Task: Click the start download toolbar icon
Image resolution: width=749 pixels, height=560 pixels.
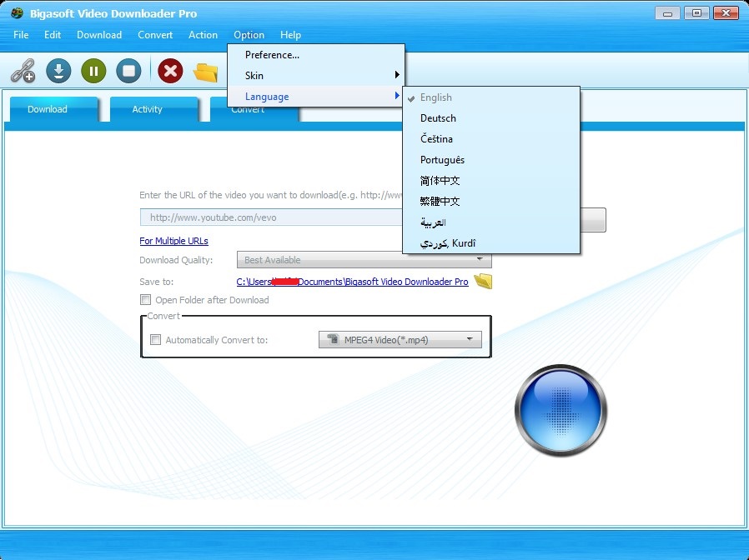Action: click(x=58, y=71)
